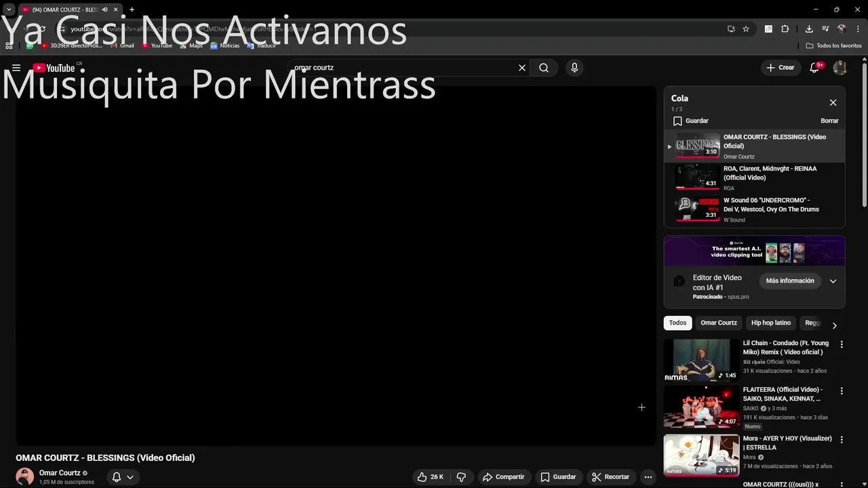Image resolution: width=868 pixels, height=488 pixels.
Task: Clear the queue with Borrar
Action: [x=829, y=121]
